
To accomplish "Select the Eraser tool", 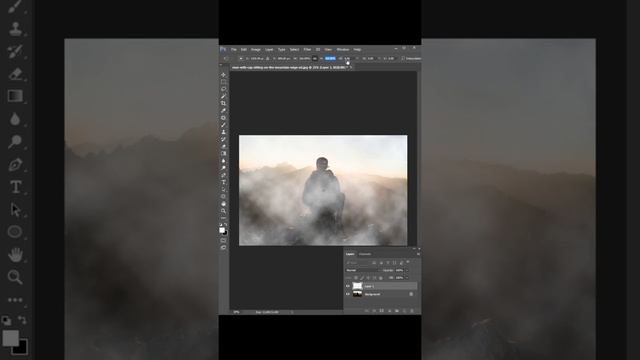I will [x=223, y=147].
